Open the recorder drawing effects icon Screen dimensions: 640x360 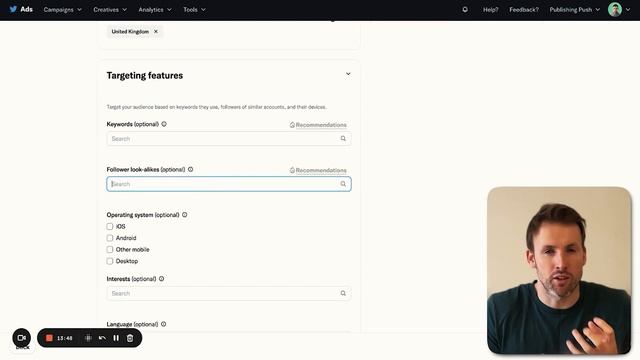[88, 338]
